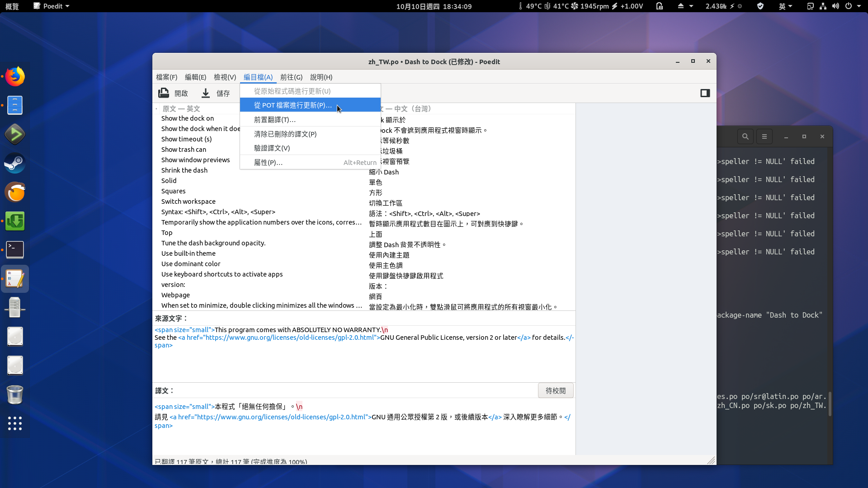868x488 pixels.
Task: Sort by the 原文 — 英文 column header
Action: coord(181,109)
